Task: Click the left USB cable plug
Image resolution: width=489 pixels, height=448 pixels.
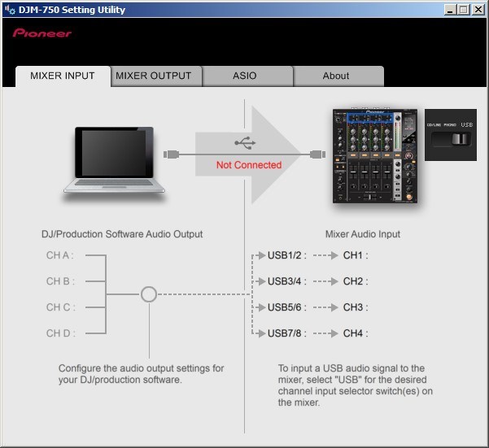Action: 171,154
